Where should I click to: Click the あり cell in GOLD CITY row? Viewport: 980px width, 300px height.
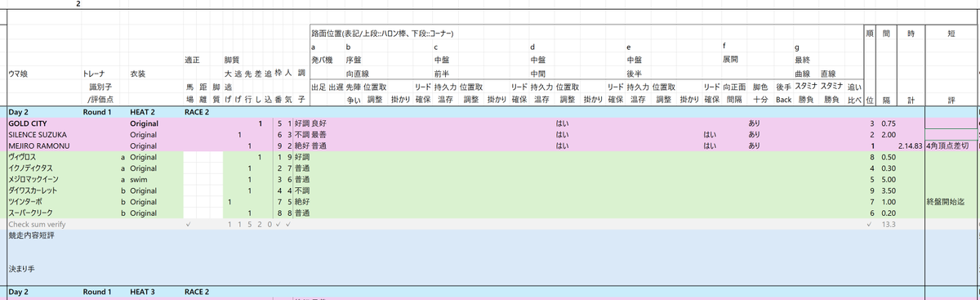click(x=754, y=123)
